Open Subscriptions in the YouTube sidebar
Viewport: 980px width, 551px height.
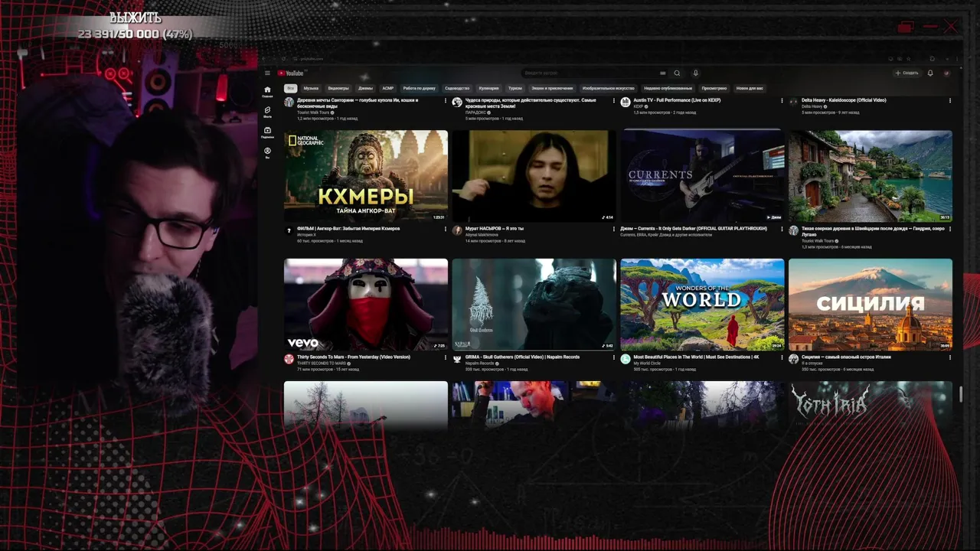pos(267,132)
